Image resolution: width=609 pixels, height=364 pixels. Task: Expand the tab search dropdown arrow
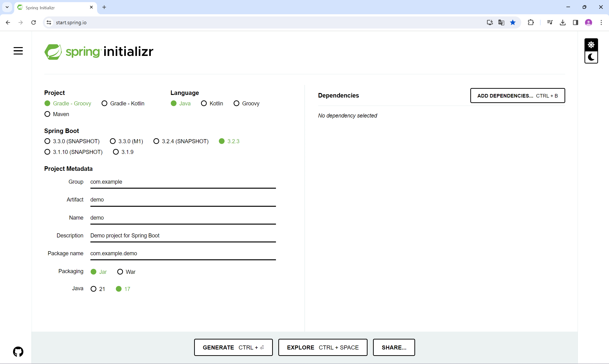[7, 7]
